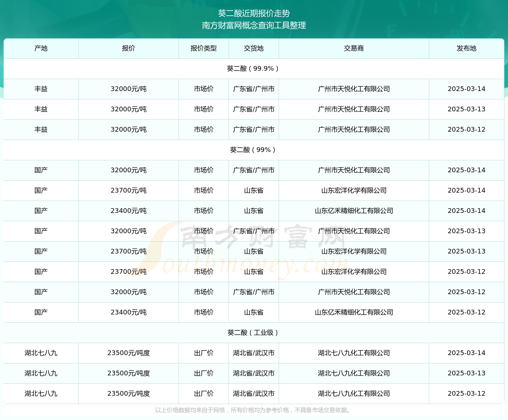Click 湖北七八九 in the 2025-03-13 row
The width and height of the screenshot is (508, 420).
tap(41, 373)
